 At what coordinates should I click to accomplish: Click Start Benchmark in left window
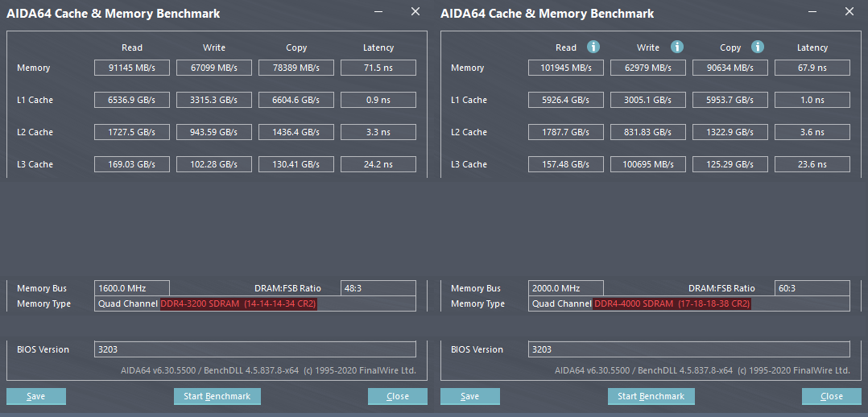217,396
